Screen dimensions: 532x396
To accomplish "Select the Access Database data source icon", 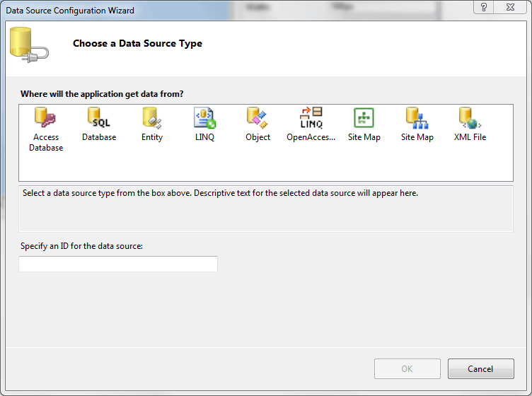I will 46,117.
